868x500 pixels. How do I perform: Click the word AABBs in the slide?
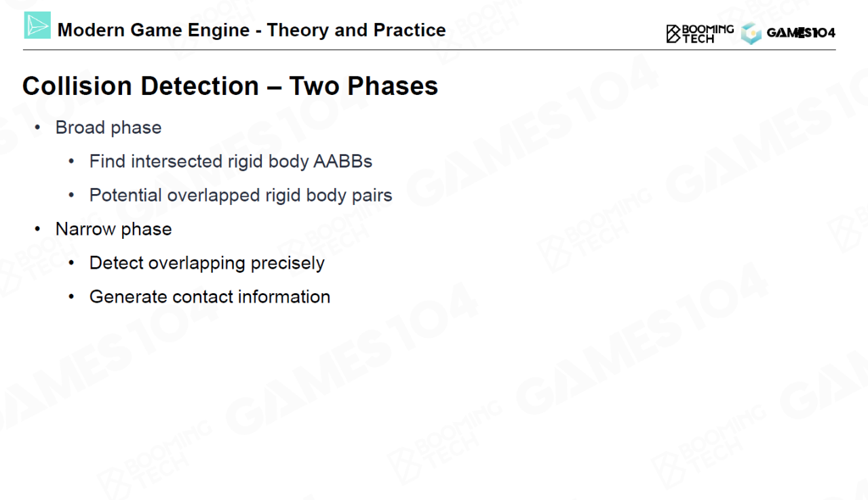[342, 161]
